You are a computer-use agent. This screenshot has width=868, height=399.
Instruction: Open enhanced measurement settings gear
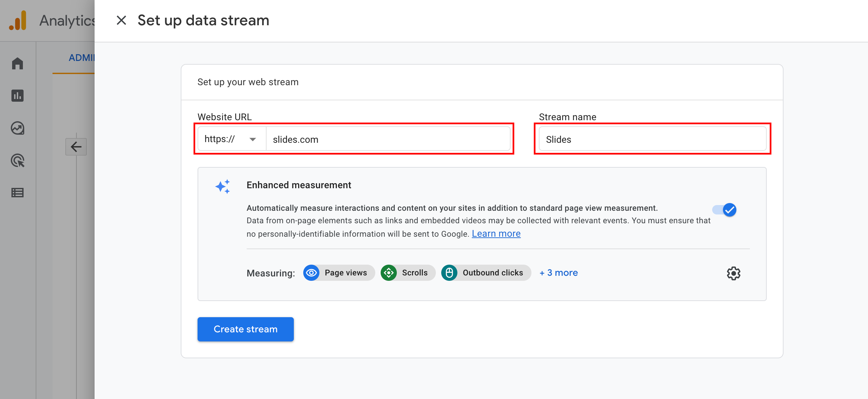pyautogui.click(x=734, y=273)
